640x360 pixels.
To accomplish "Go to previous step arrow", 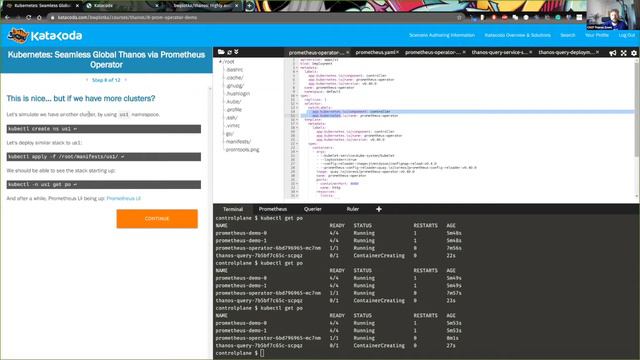I will [x=87, y=80].
